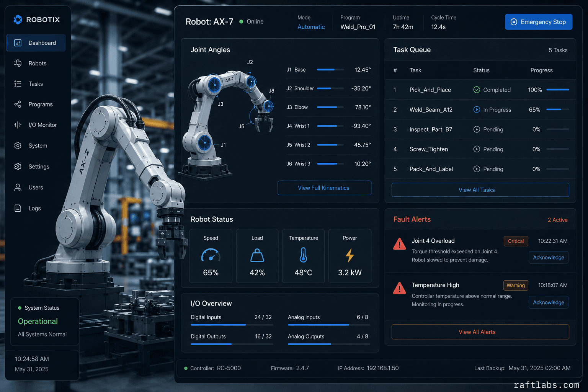This screenshot has height=392, width=588.
Task: Click the Settings gear icon
Action: pyautogui.click(x=18, y=167)
